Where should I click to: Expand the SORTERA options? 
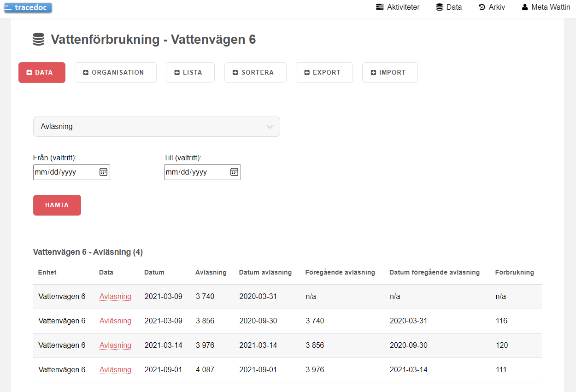(x=255, y=73)
